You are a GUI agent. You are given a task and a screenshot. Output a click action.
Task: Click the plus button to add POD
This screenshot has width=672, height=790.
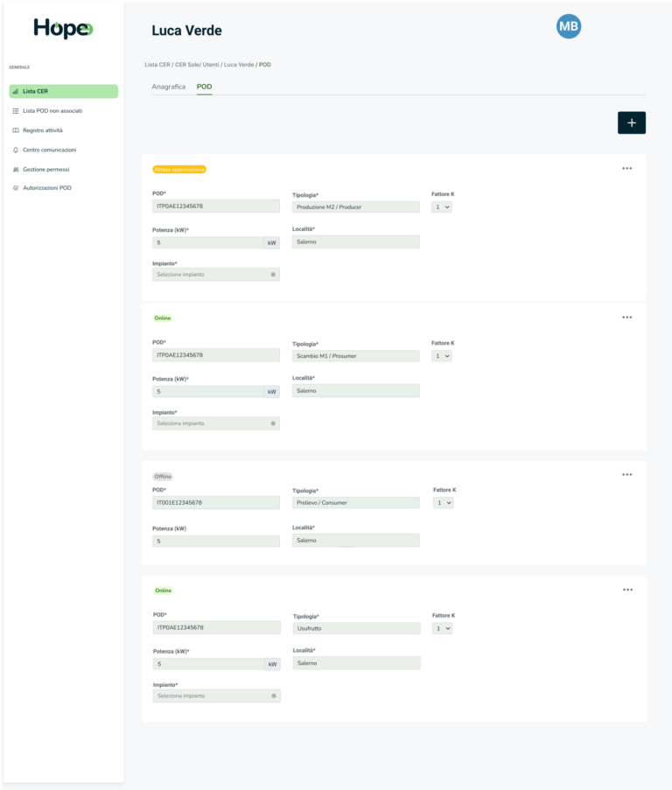[x=631, y=122]
